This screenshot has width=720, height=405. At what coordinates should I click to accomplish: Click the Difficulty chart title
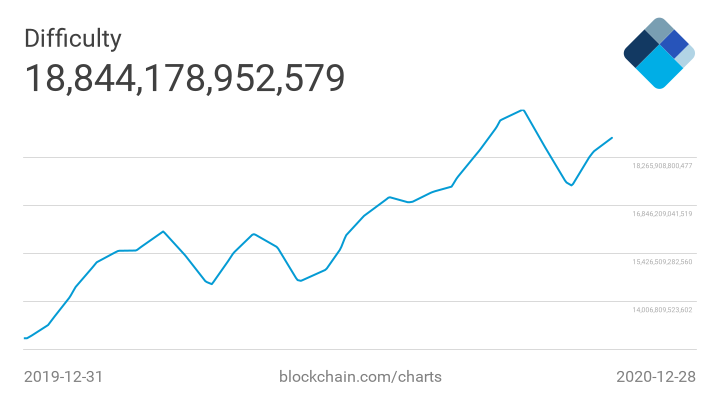[x=73, y=39]
